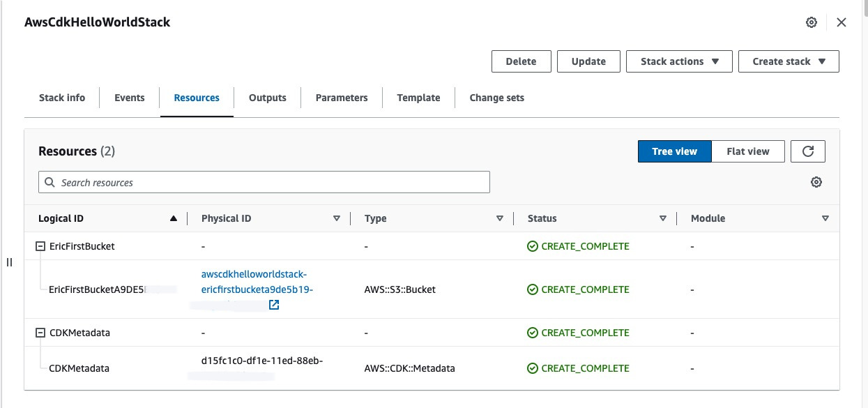This screenshot has width=868, height=408.
Task: Collapse the CDKMetadata tree node
Action: pyautogui.click(x=40, y=333)
